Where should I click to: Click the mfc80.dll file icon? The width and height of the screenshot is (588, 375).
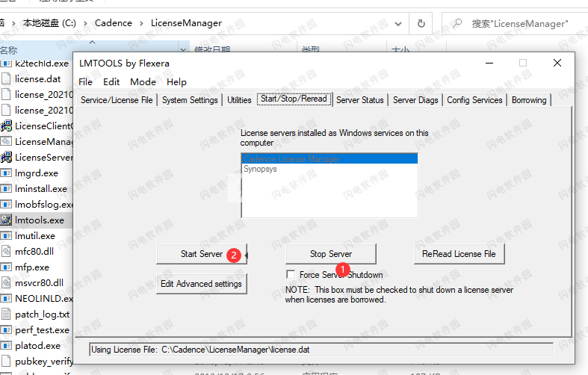click(6, 251)
